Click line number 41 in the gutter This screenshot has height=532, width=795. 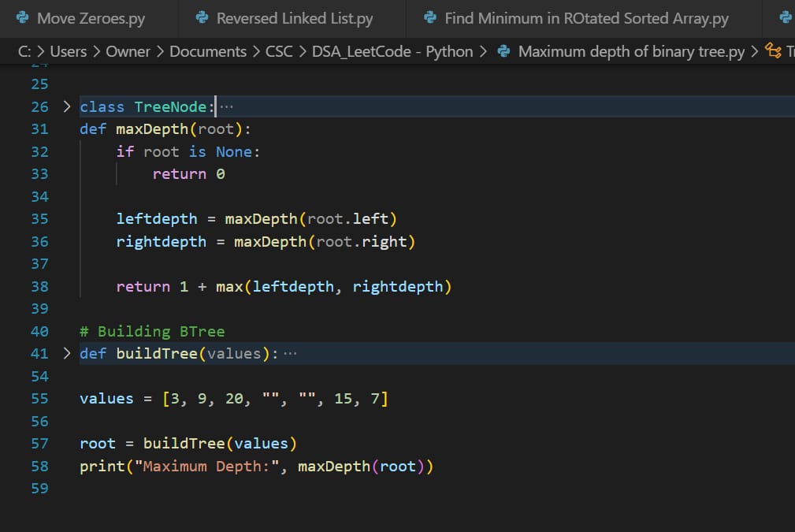(x=39, y=353)
